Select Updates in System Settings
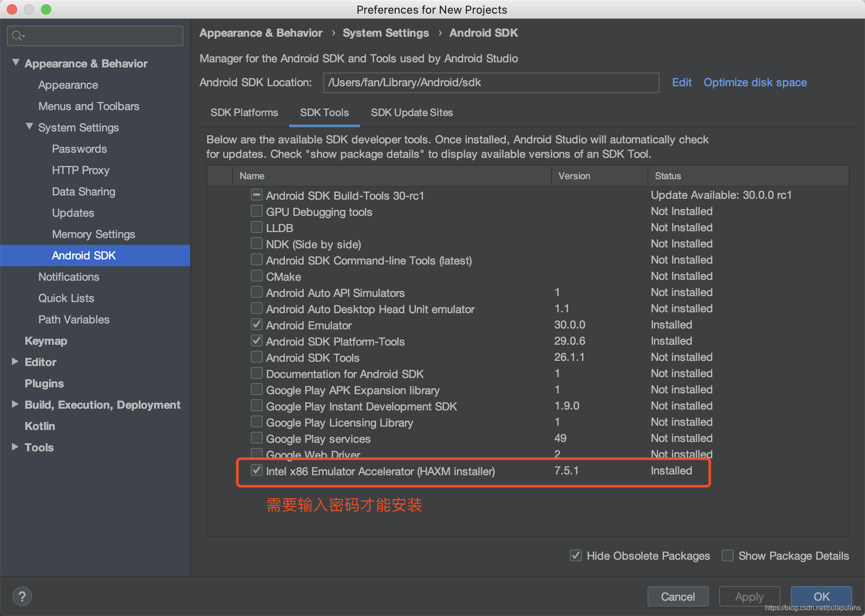865x616 pixels. click(x=73, y=213)
